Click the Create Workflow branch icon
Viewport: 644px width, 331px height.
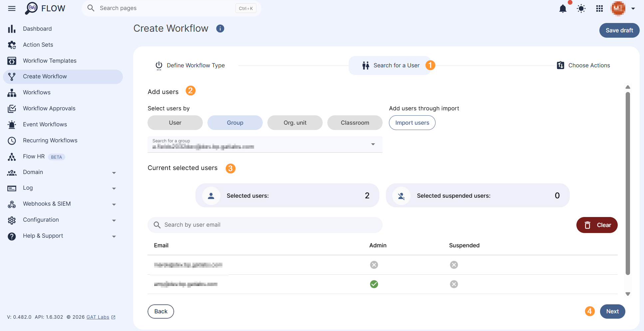pyautogui.click(x=12, y=77)
